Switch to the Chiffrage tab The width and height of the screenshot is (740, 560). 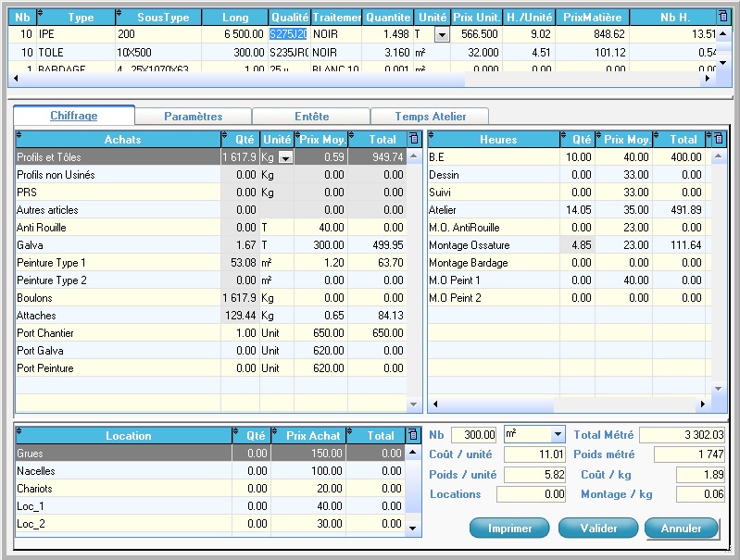coord(74,116)
